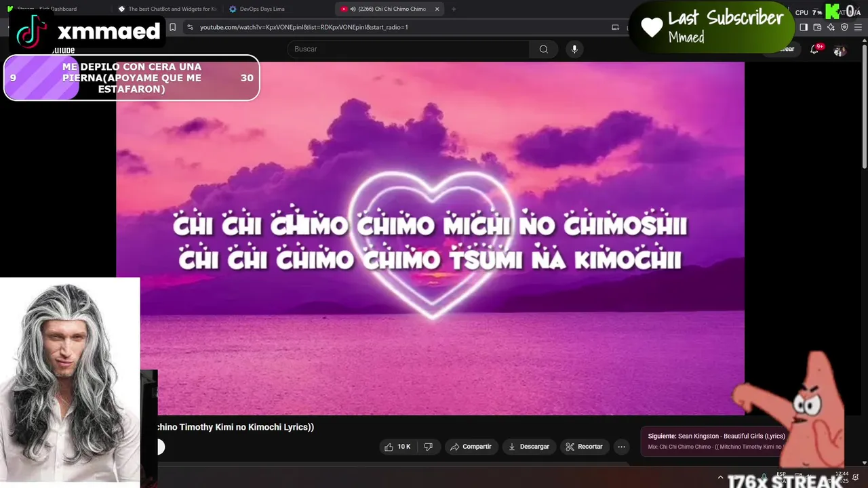
Task: Switch to the DevOps Days Lima tab
Action: click(x=278, y=9)
